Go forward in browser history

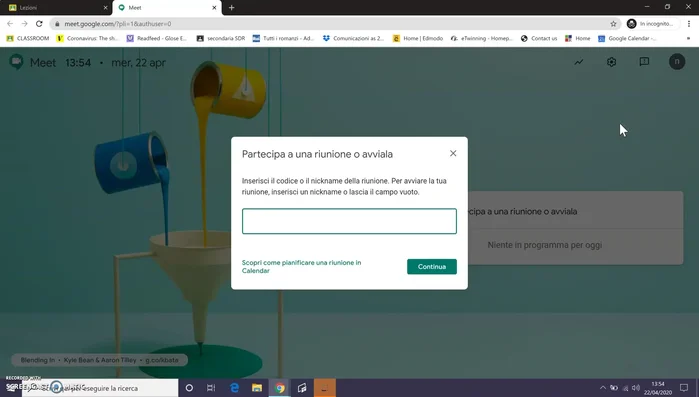point(25,24)
